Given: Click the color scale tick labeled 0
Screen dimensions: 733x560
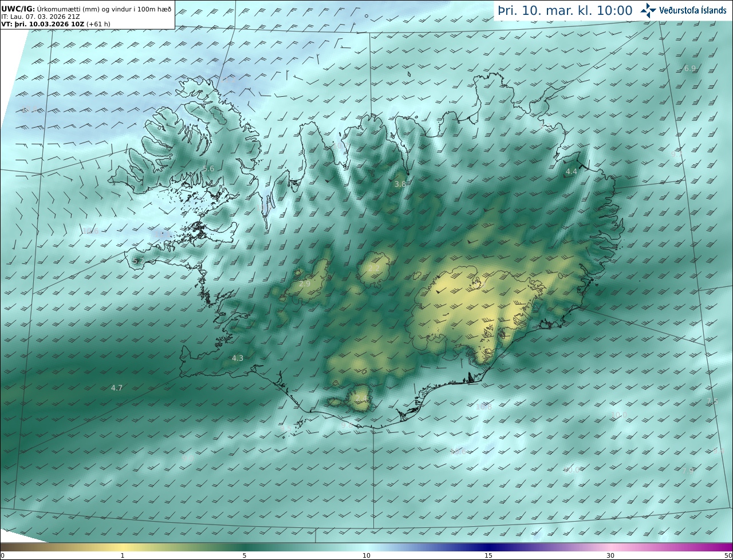Looking at the screenshot, I should [2, 555].
